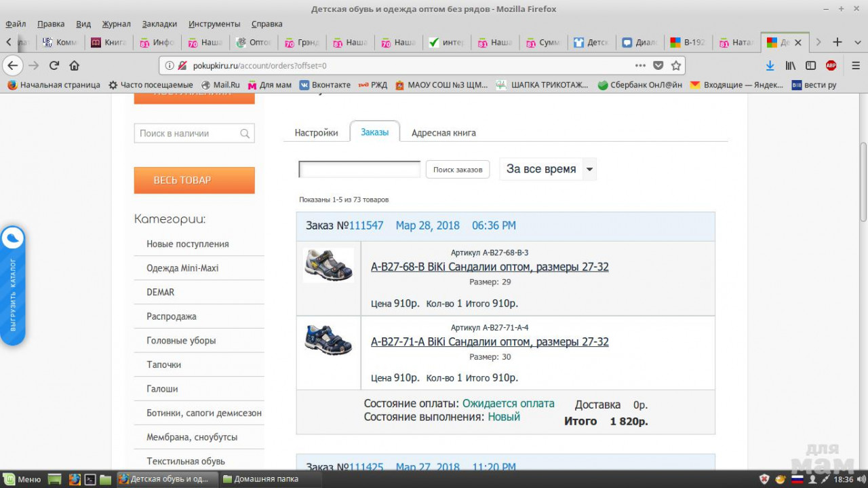Switch to the 'Адресная книга' tab
This screenshot has height=488, width=868.
[x=443, y=133]
